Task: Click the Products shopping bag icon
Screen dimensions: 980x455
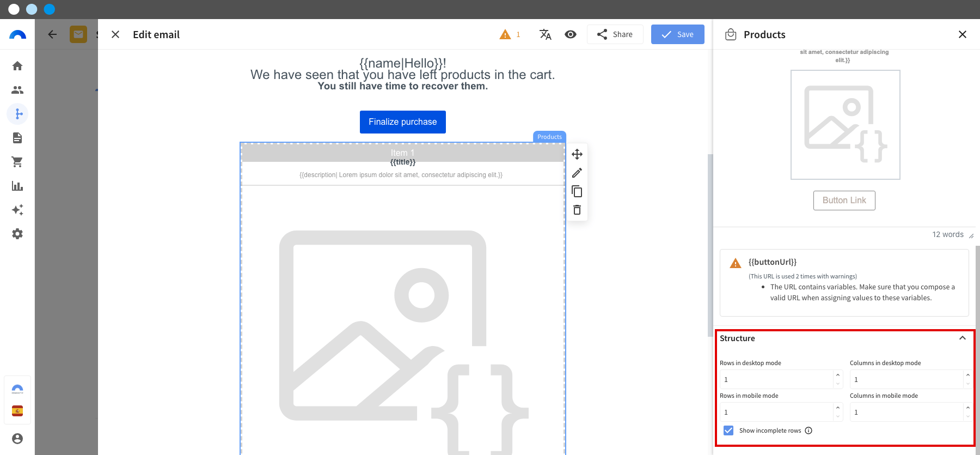Action: pyautogui.click(x=731, y=34)
